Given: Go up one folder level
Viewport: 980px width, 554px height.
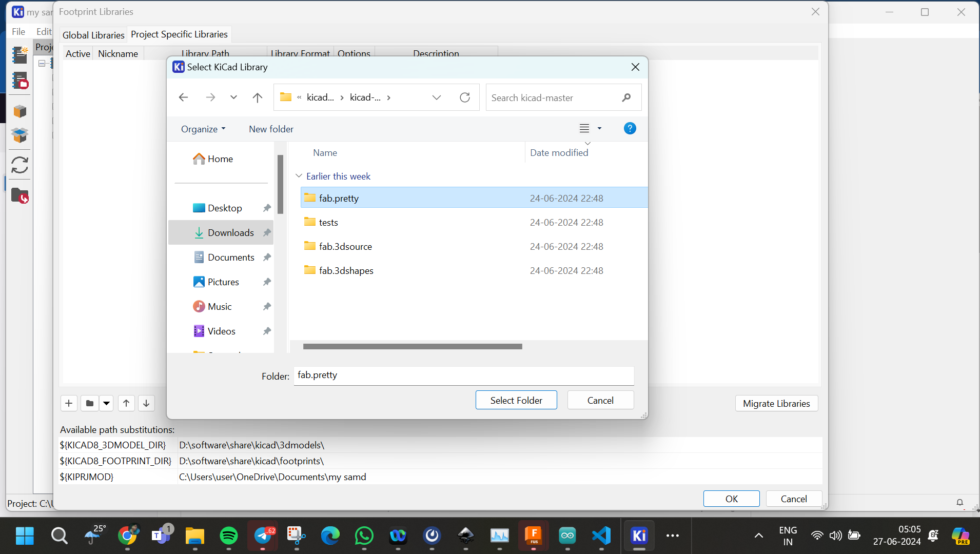Looking at the screenshot, I should click(258, 97).
